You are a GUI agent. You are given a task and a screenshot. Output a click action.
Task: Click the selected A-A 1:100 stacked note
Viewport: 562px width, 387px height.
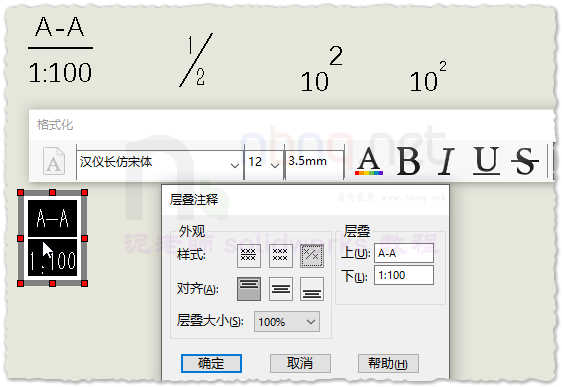pos(52,238)
